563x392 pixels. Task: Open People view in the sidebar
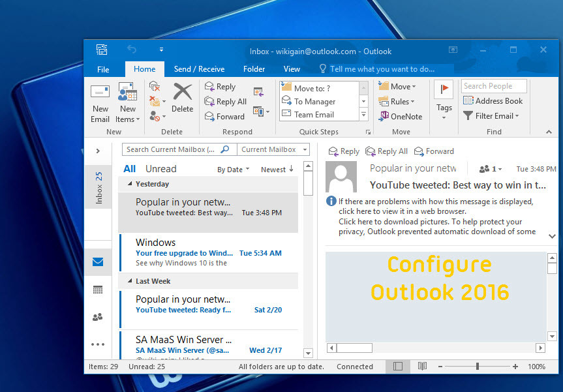(x=98, y=317)
